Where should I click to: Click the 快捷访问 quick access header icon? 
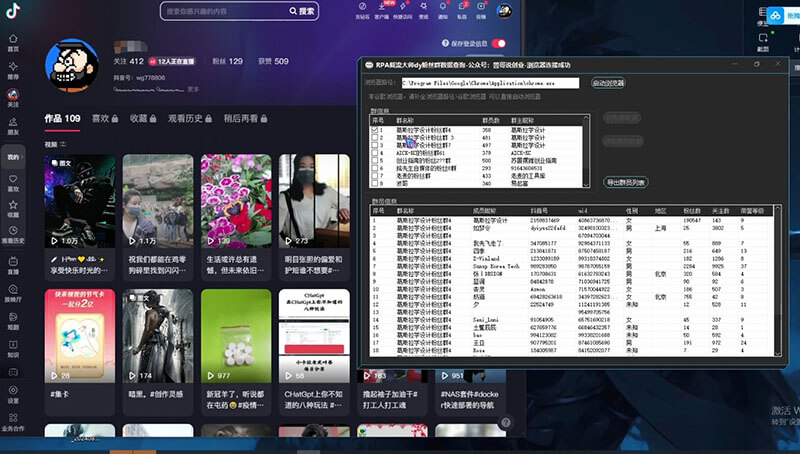coord(403,7)
